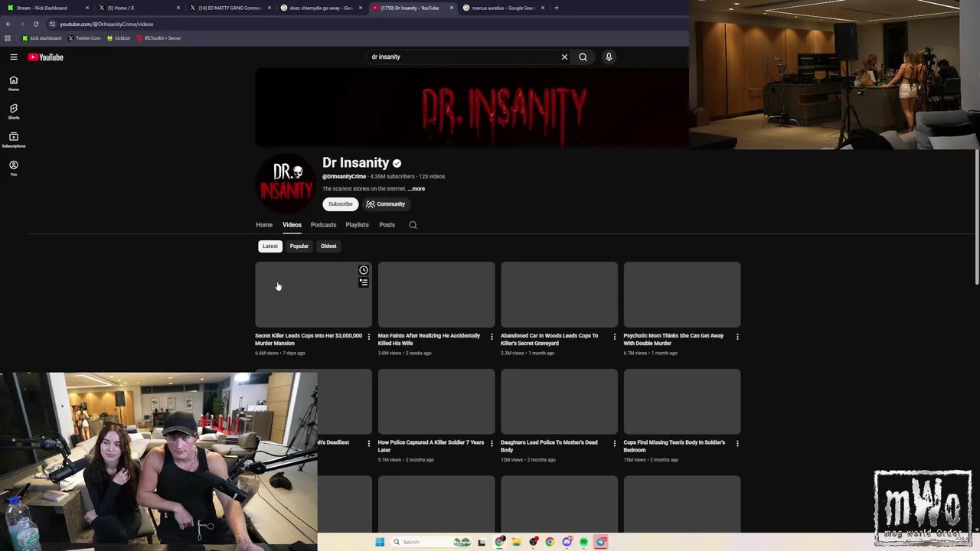Open kick dashboard bookmark
980x551 pixels.
pos(41,37)
